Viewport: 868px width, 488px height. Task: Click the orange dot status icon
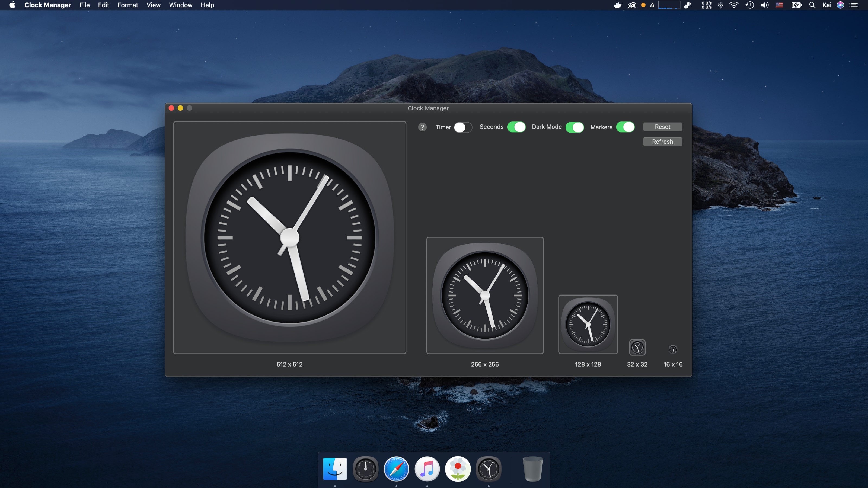pos(643,5)
